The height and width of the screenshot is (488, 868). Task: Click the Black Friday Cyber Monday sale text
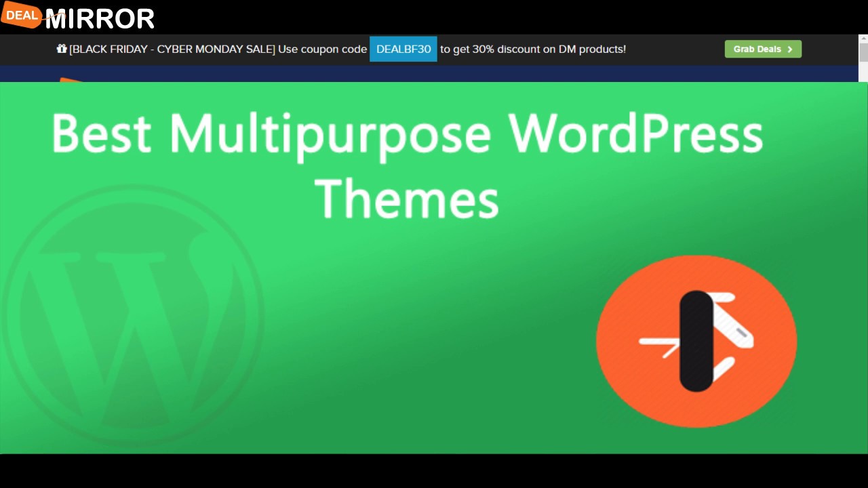(x=172, y=49)
